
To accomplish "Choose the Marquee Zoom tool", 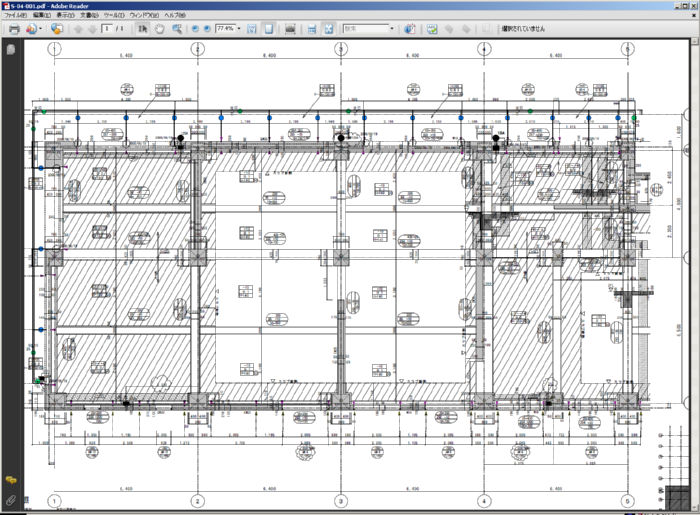I will coord(177,29).
